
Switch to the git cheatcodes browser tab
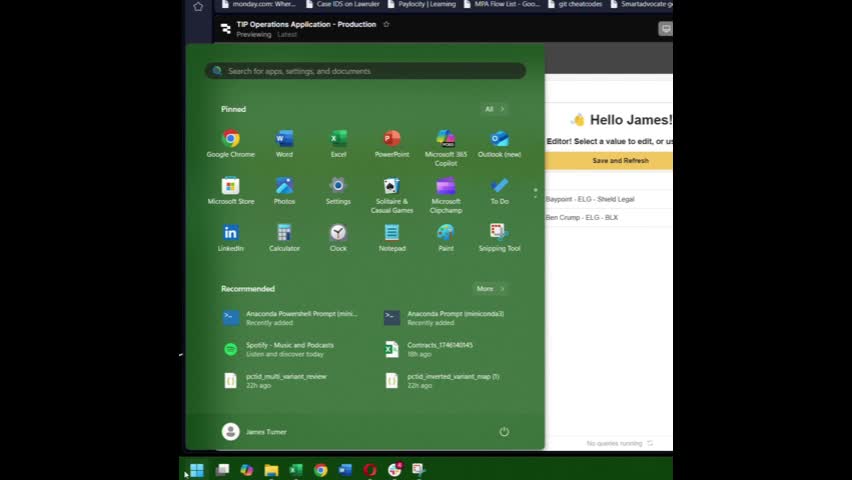click(x=580, y=5)
